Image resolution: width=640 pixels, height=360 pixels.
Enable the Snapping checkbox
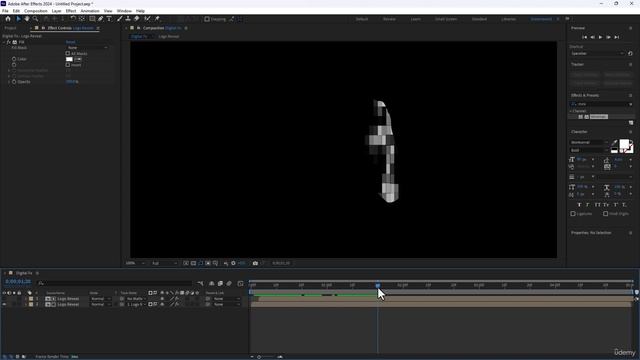click(207, 19)
